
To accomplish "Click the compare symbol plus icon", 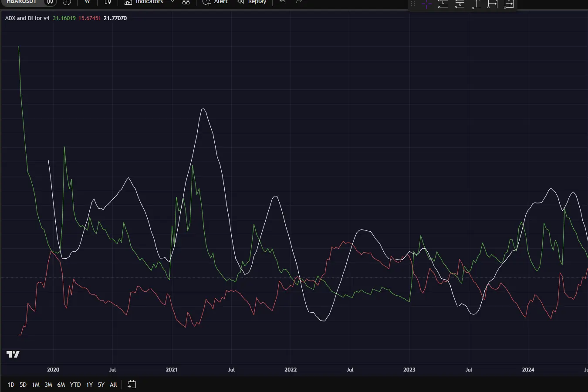I will [x=67, y=2].
